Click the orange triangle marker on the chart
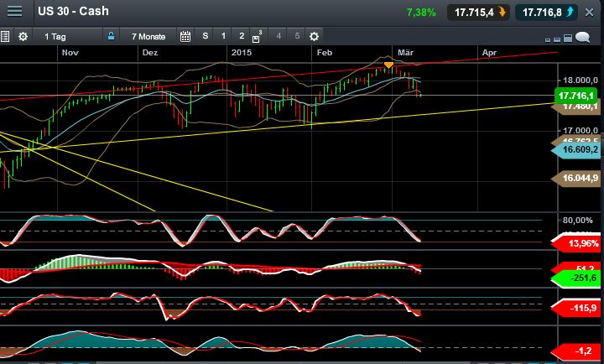Screen dimensions: 604x364 [388, 65]
